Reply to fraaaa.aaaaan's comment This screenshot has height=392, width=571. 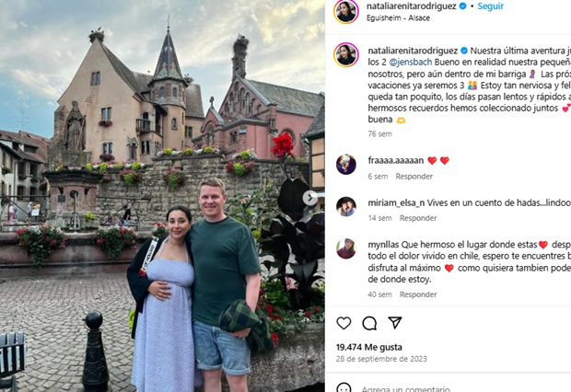coord(414,177)
